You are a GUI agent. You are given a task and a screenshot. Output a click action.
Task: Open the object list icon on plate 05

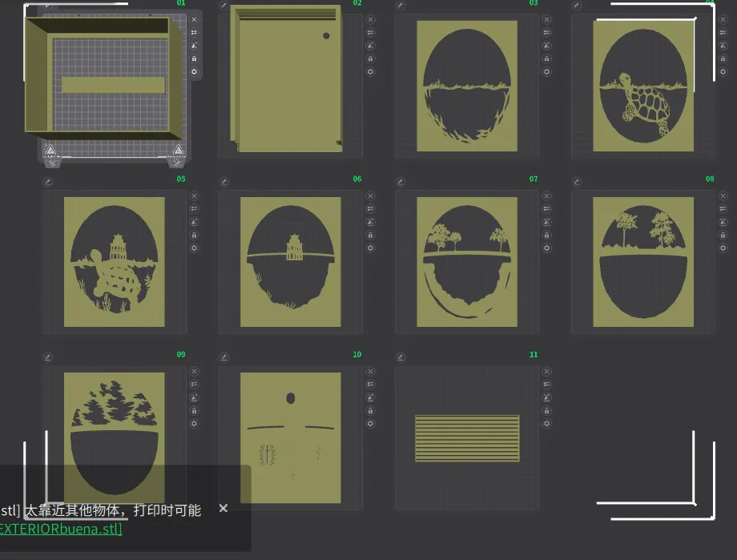pos(195,208)
